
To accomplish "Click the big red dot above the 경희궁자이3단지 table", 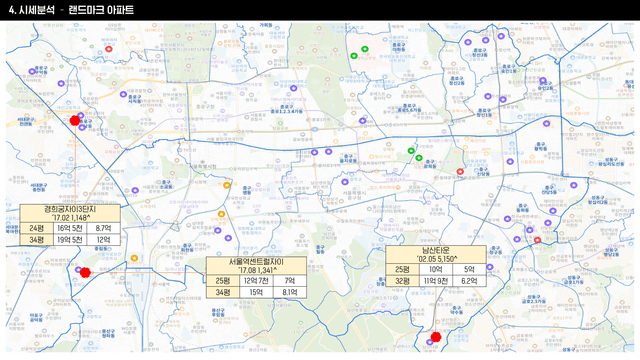I will coord(75,120).
